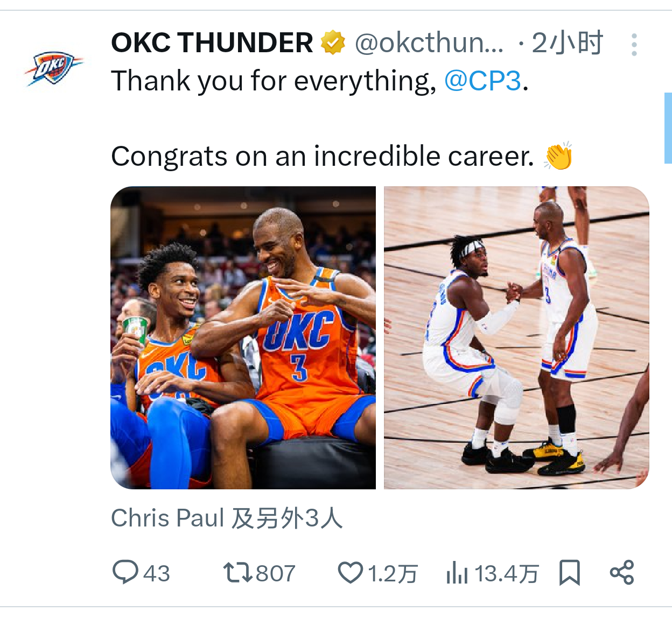Image resolution: width=672 pixels, height=618 pixels.
Task: Click the blue scrollbar on the right edge
Action: 668,128
